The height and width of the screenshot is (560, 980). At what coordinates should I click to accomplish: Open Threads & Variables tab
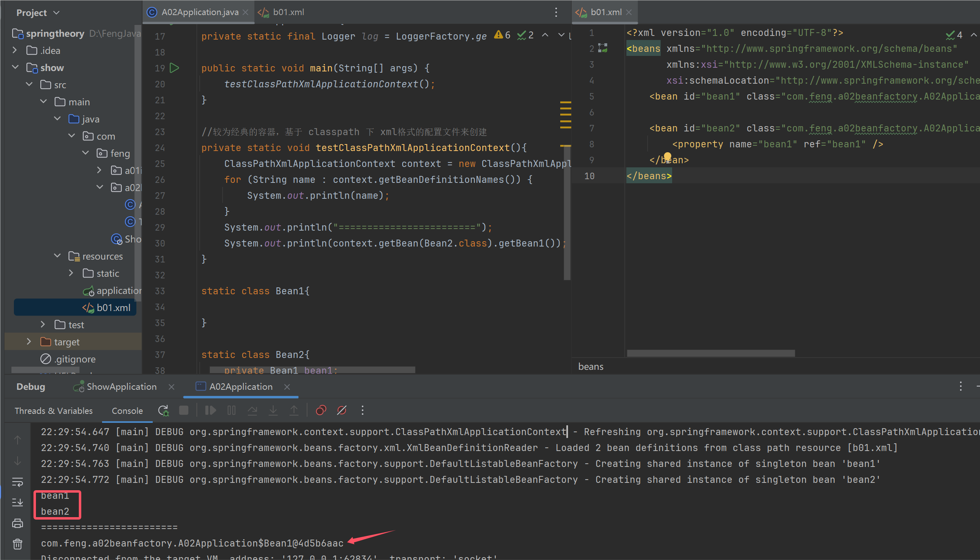click(53, 411)
